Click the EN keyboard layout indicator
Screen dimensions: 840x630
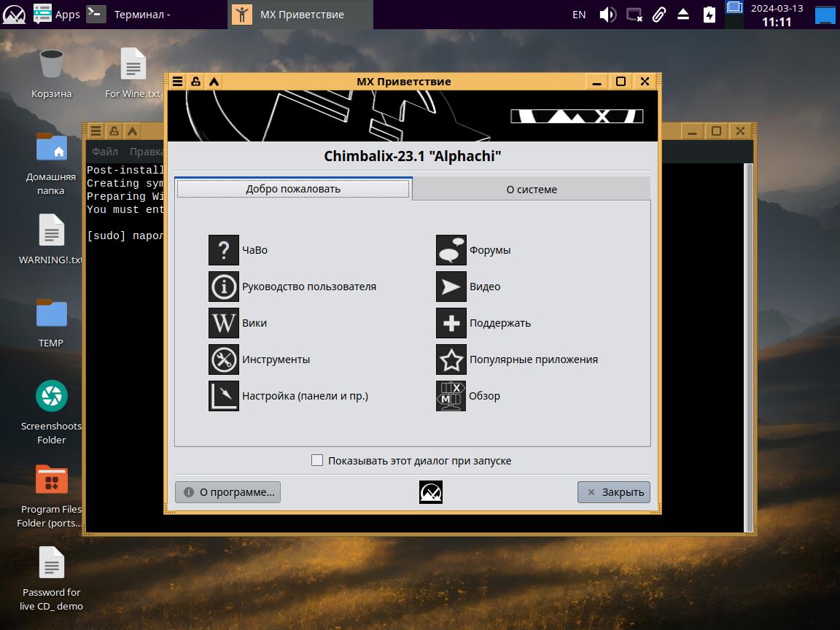pyautogui.click(x=579, y=15)
